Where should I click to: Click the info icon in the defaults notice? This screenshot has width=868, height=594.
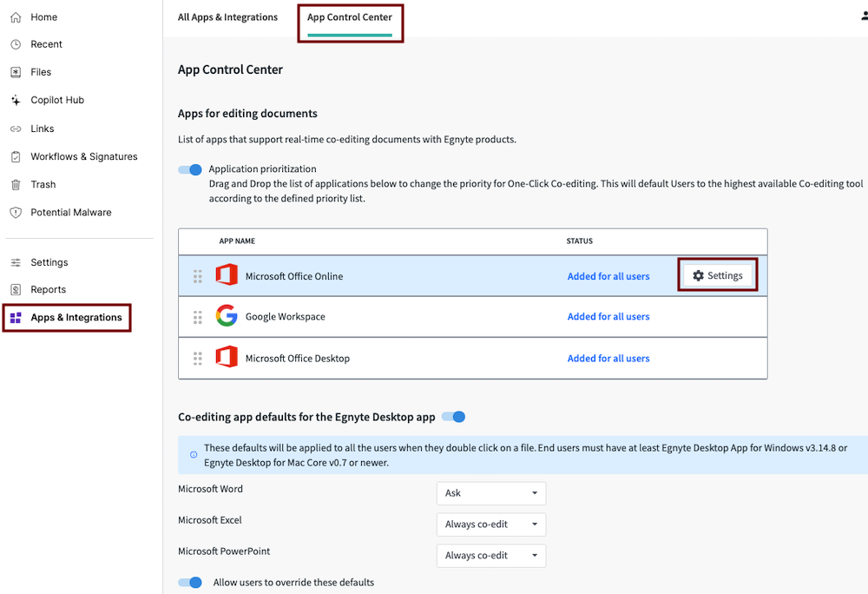pyautogui.click(x=194, y=454)
